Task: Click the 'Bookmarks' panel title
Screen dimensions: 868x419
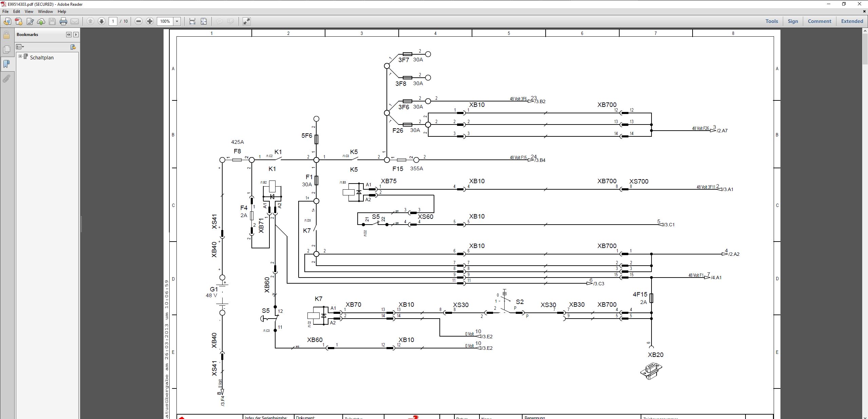Action: (27, 35)
